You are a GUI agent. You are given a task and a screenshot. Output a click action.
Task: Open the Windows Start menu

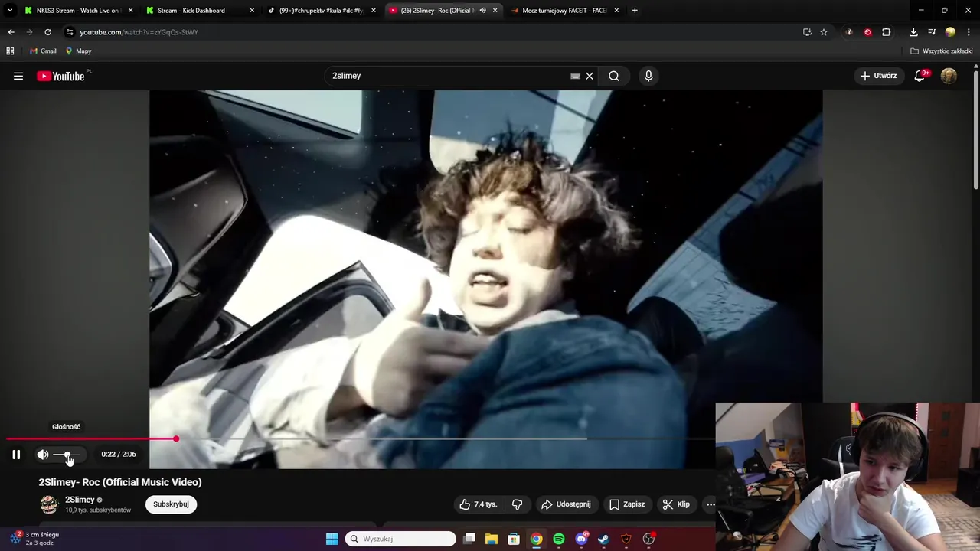click(332, 539)
